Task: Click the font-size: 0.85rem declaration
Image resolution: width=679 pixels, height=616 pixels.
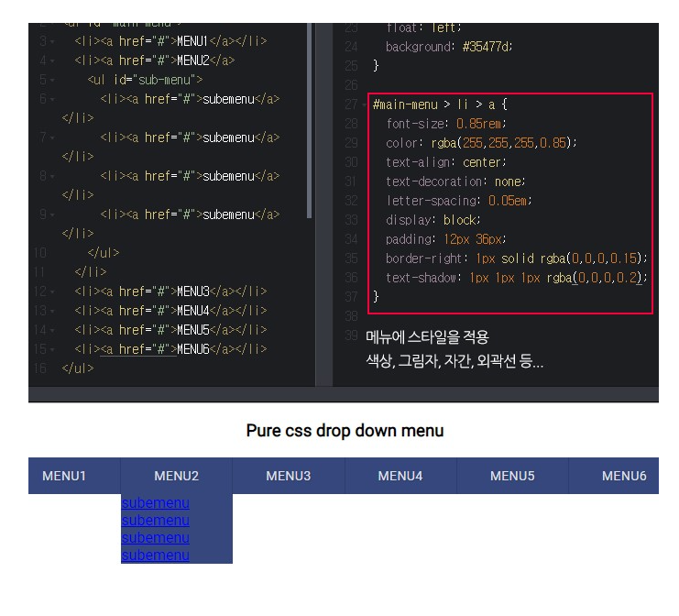Action: pos(446,124)
